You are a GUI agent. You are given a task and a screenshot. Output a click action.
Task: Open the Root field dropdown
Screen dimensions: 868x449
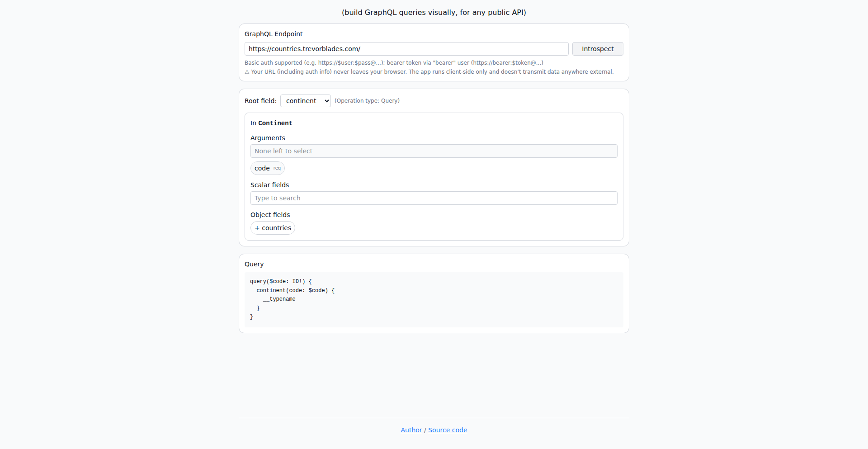[x=306, y=101]
